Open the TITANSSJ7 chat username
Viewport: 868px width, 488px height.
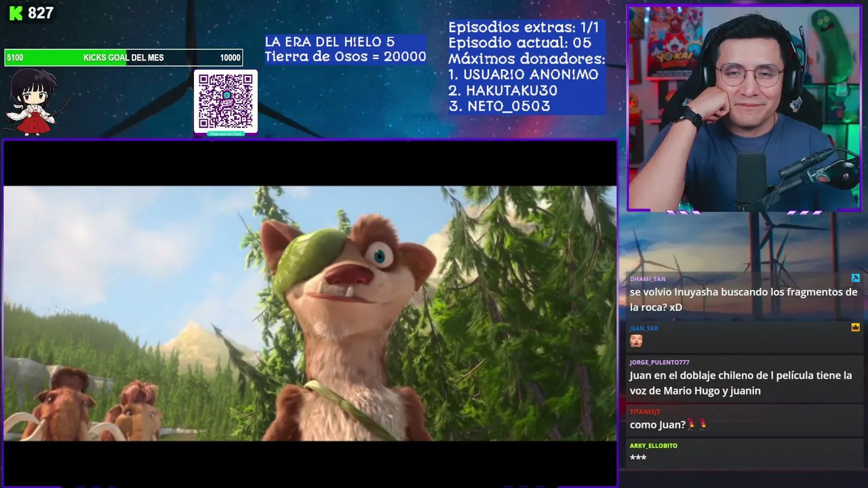tap(645, 411)
